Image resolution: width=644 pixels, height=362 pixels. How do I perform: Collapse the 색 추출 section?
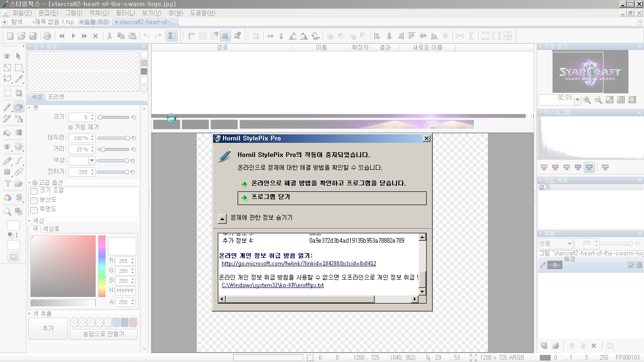[30, 314]
